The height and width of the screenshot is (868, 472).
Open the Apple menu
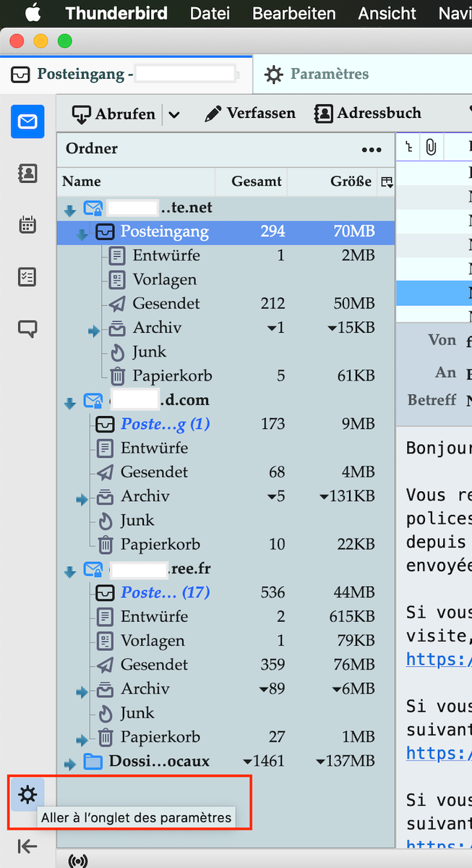click(x=33, y=13)
